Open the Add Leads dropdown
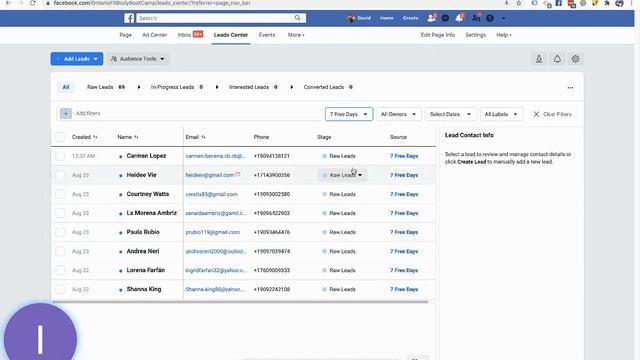Screen dimensions: 640x360 click(77, 59)
